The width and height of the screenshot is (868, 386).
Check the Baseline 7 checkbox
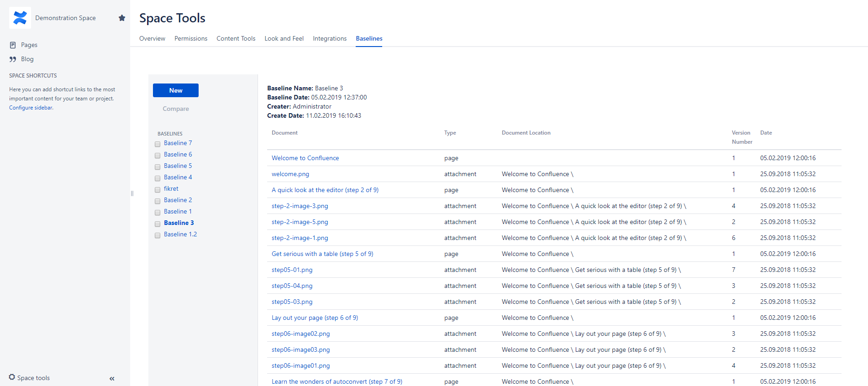tap(158, 144)
